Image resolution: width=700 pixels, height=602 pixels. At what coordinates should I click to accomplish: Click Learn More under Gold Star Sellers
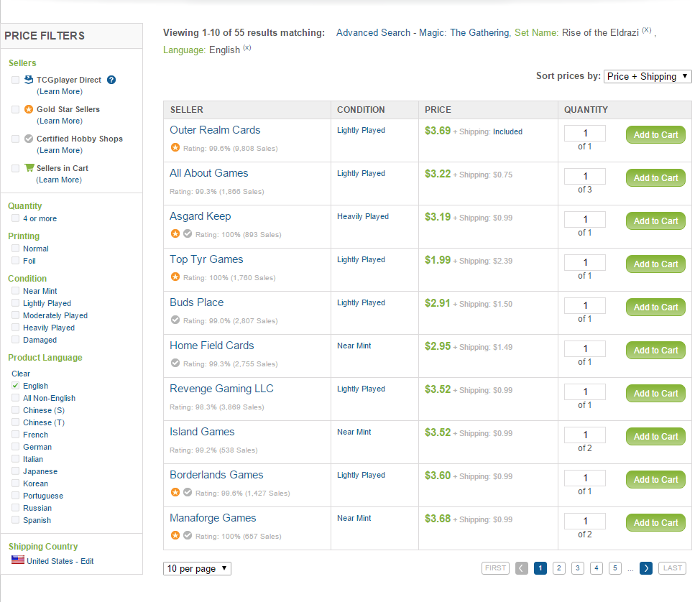click(60, 121)
